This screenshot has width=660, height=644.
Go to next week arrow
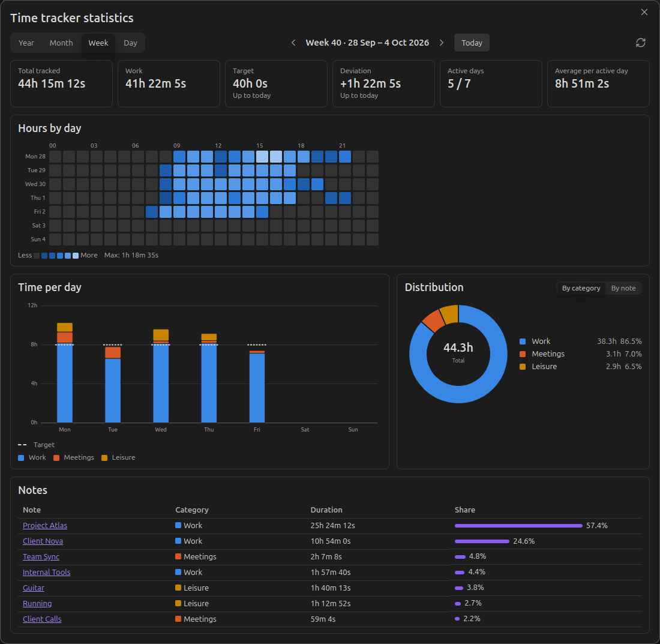441,43
